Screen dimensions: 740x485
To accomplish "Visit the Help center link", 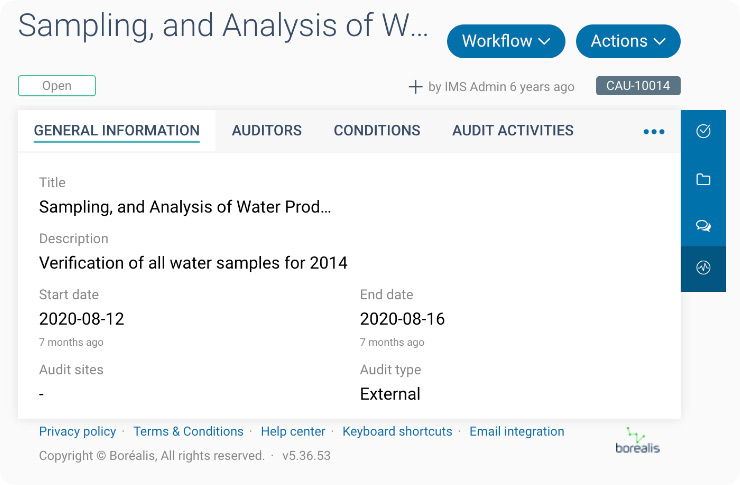I will tap(293, 432).
